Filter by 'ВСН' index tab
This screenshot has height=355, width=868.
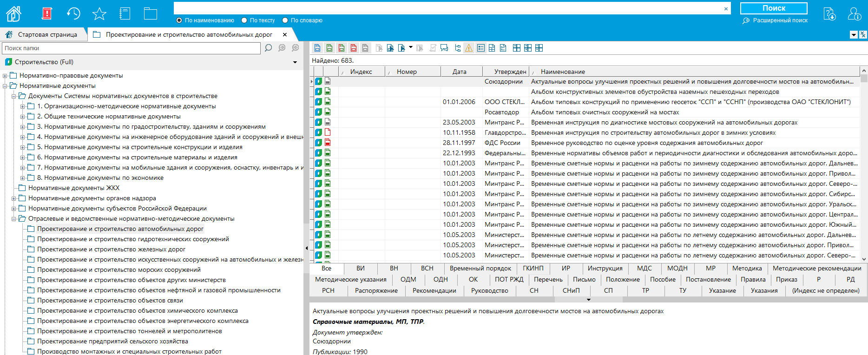427,268
